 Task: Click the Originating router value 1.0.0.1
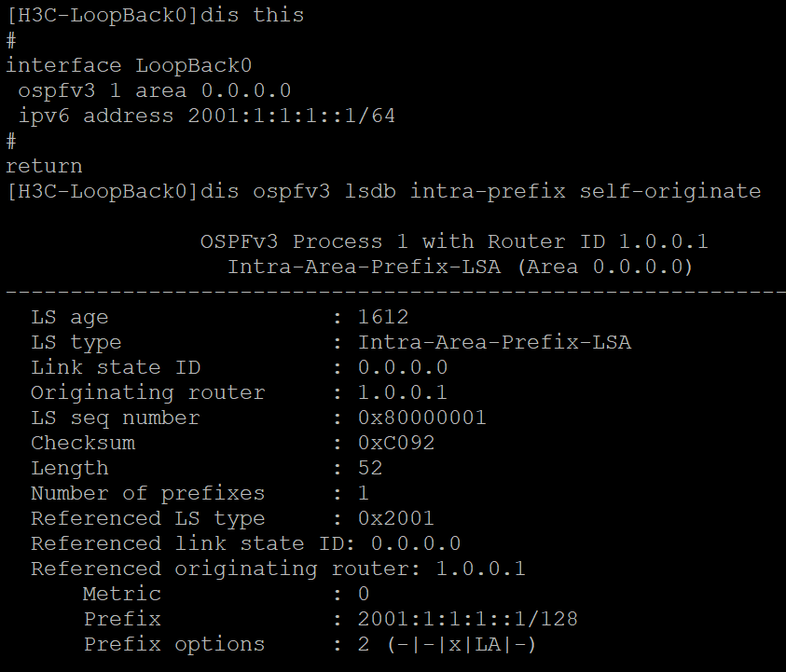tap(403, 392)
